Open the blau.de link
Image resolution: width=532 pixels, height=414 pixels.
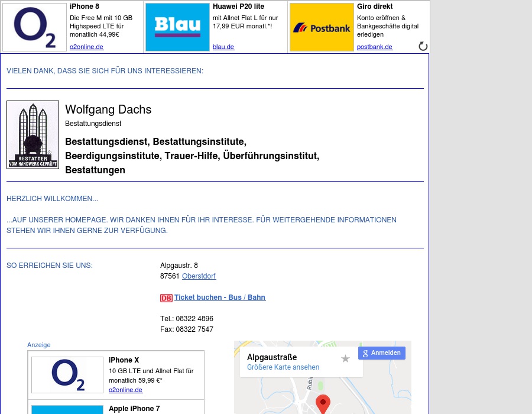(224, 47)
